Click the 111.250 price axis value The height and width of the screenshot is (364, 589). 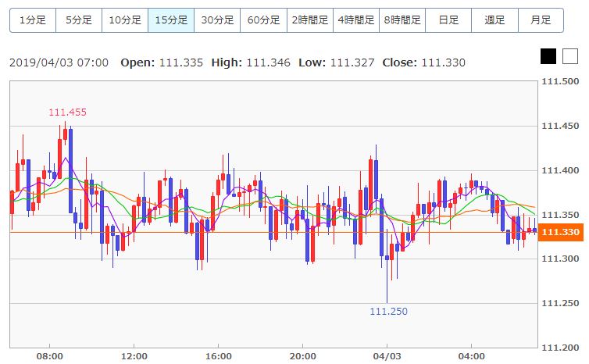click(x=560, y=303)
